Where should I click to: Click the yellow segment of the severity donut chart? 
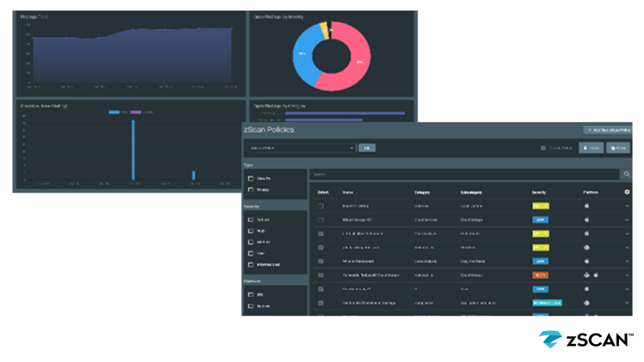pos(324,31)
